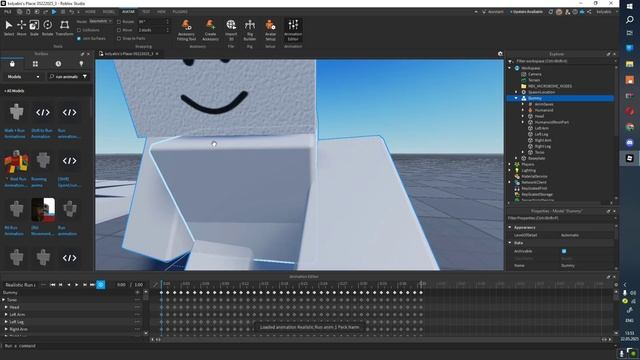Switch to the AVATAR ribbon tab

pyautogui.click(x=128, y=12)
